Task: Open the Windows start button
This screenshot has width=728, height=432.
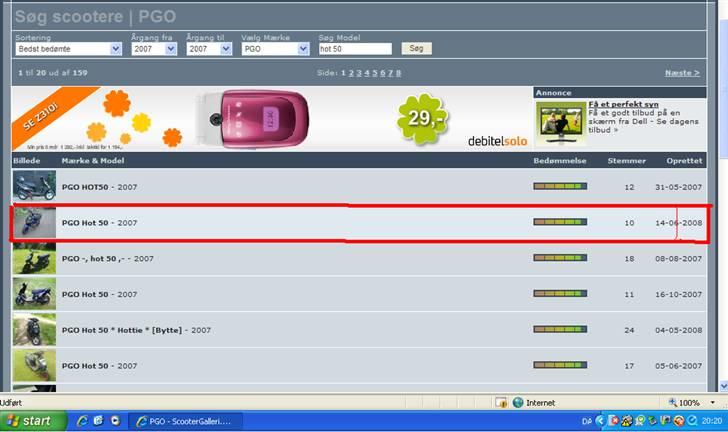Action: 33,421
